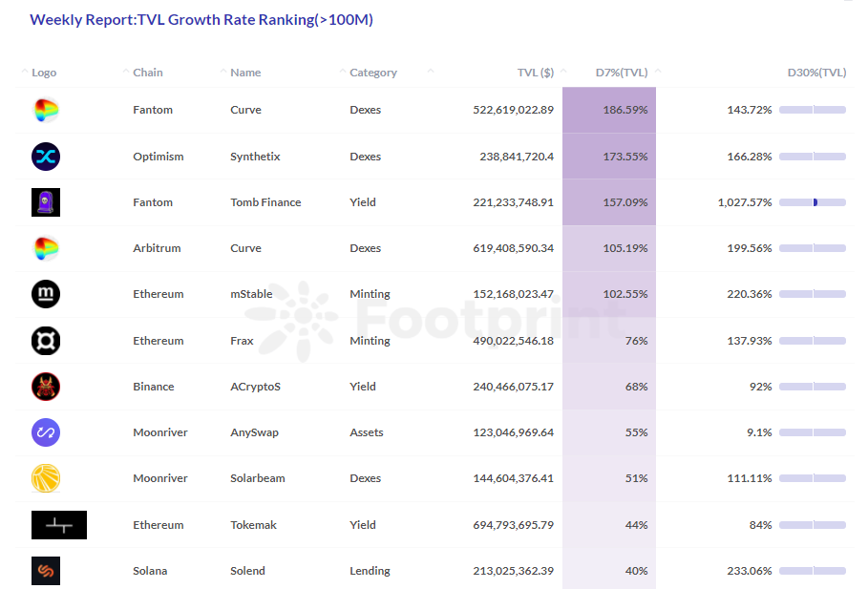The height and width of the screenshot is (589, 868).
Task: Sort by the D30%(TVL) column header
Action: (x=816, y=73)
